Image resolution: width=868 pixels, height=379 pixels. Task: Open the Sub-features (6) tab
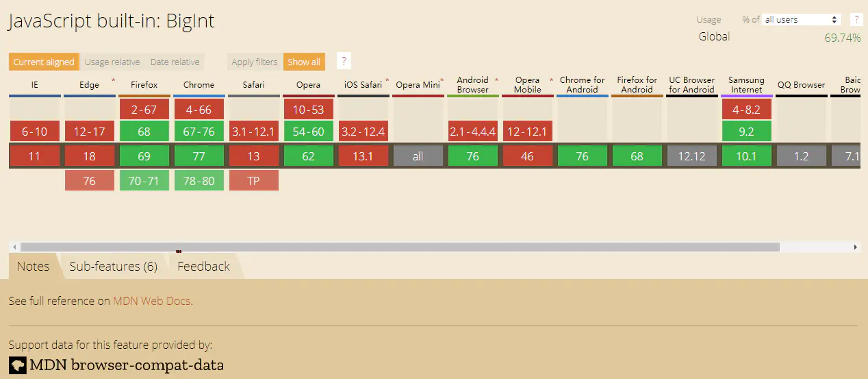pyautogui.click(x=113, y=267)
